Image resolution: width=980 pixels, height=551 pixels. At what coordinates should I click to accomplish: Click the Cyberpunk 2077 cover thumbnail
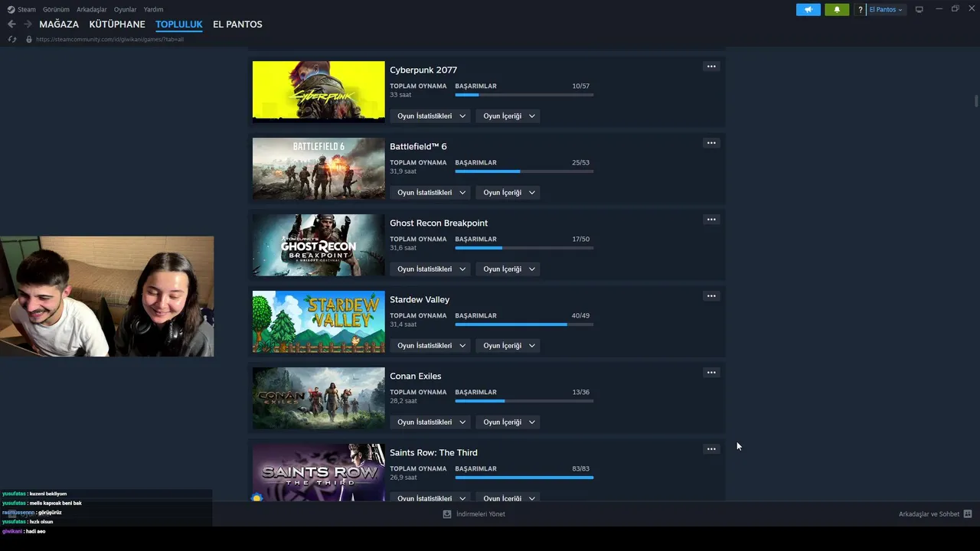[x=318, y=92]
